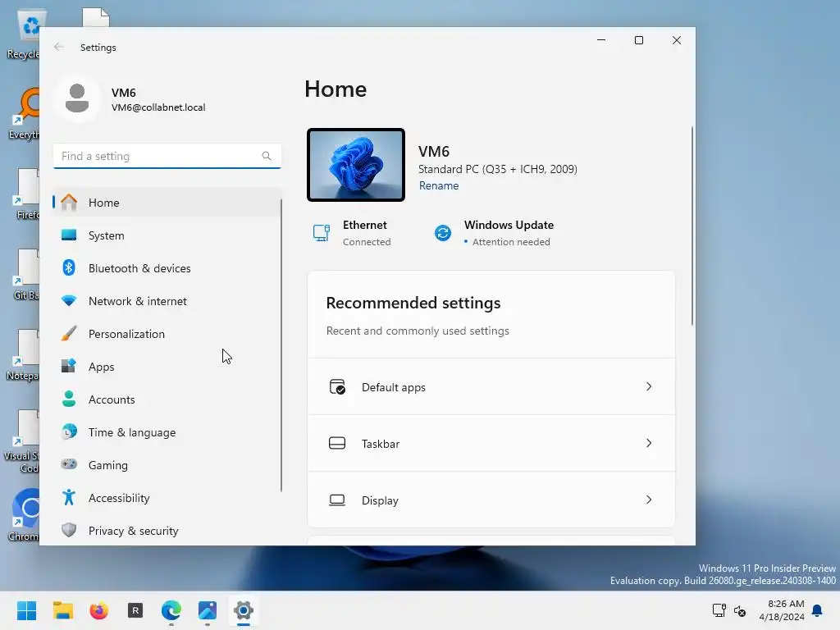This screenshot has height=630, width=840.
Task: Select Personalization in the sidebar
Action: click(167, 333)
